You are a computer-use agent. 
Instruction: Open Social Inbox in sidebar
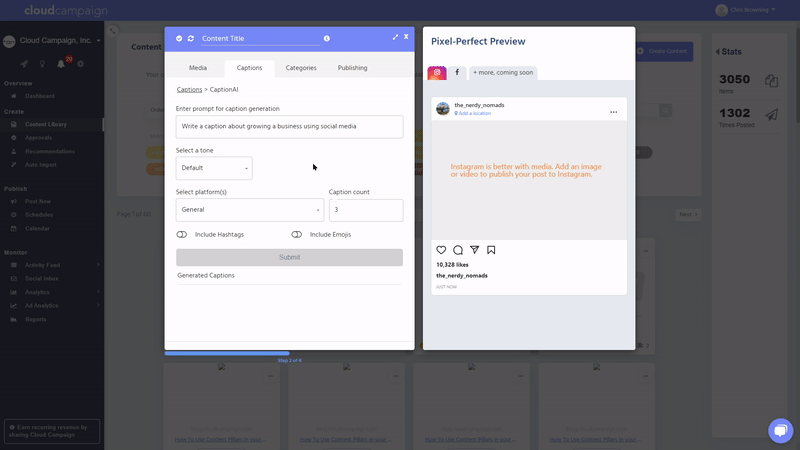(41, 279)
